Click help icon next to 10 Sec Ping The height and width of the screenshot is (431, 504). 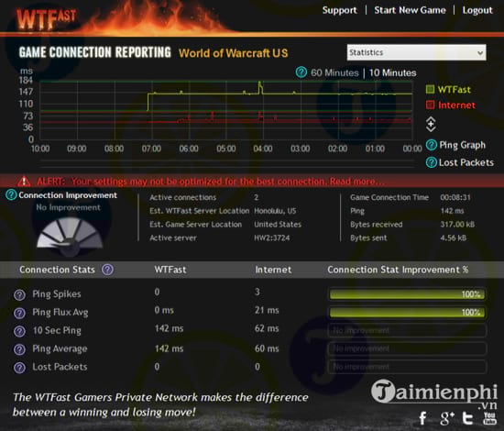coord(19,331)
